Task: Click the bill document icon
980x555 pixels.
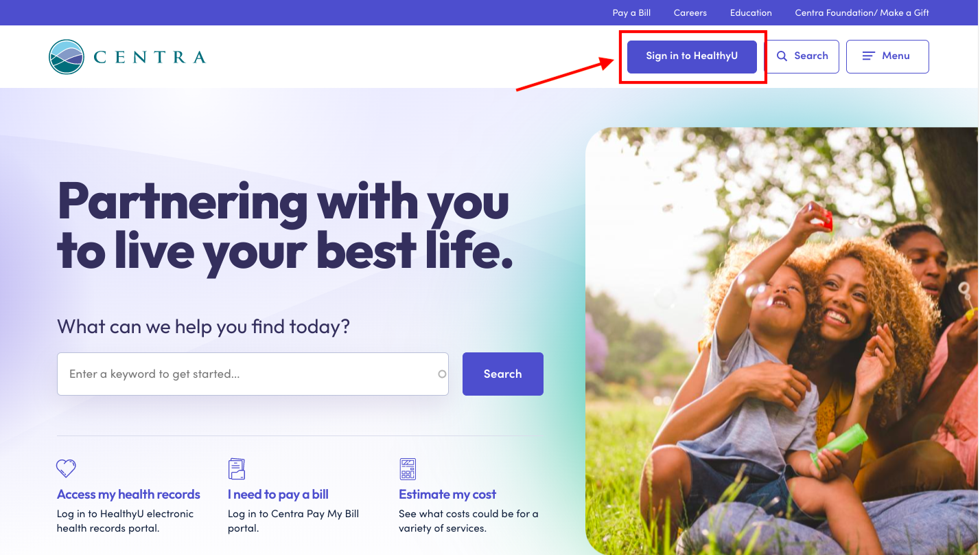Action: pyautogui.click(x=237, y=469)
